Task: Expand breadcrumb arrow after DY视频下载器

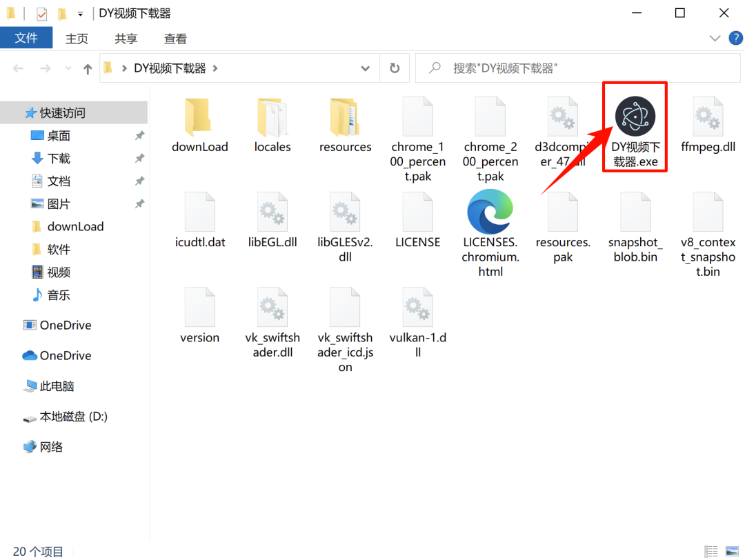Action: [x=215, y=68]
